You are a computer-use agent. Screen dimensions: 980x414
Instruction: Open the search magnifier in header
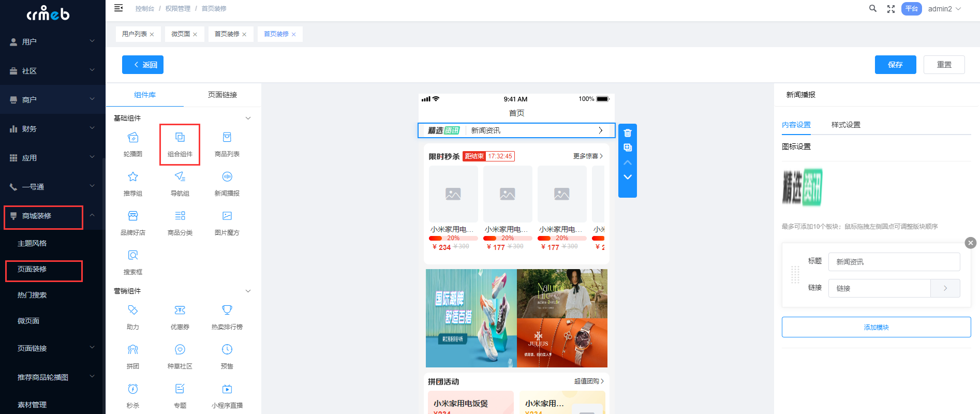(873, 9)
